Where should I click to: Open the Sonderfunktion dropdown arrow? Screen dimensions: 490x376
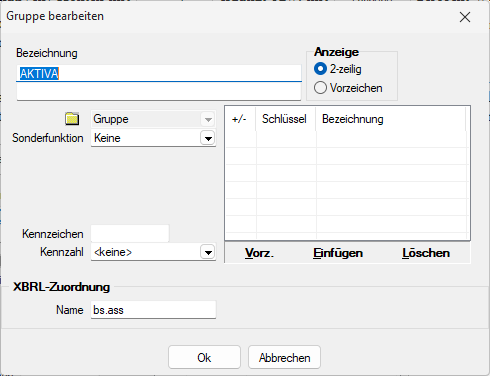[208, 138]
